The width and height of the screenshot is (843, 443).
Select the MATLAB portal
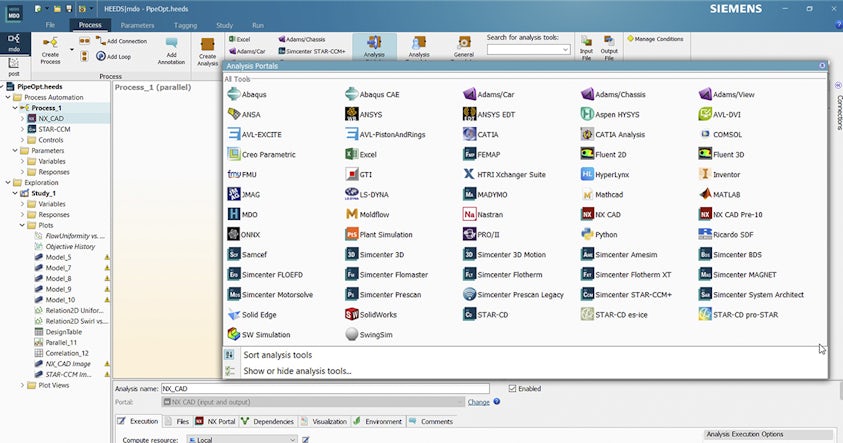[719, 194]
